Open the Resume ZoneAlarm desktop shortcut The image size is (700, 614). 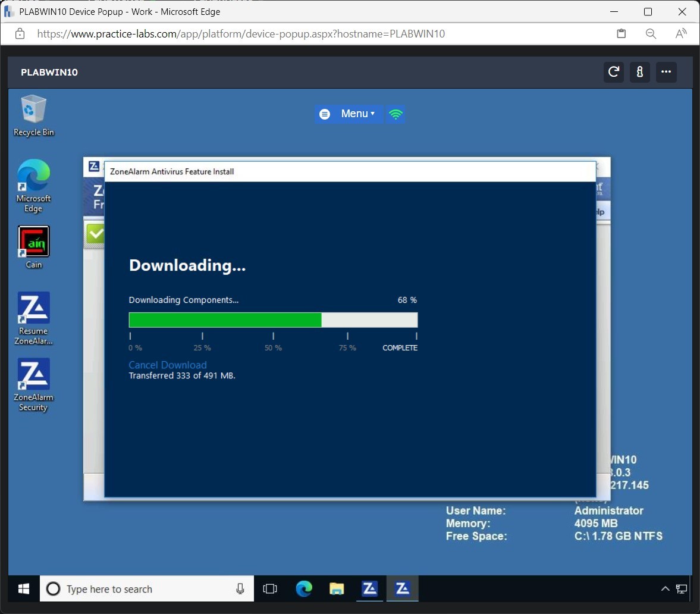pyautogui.click(x=33, y=315)
